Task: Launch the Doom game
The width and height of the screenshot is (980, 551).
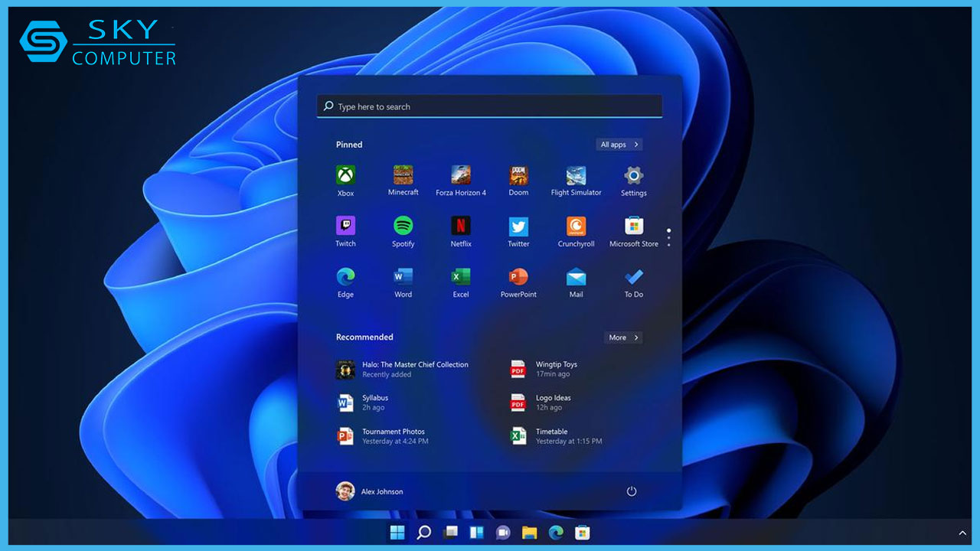Action: tap(518, 181)
